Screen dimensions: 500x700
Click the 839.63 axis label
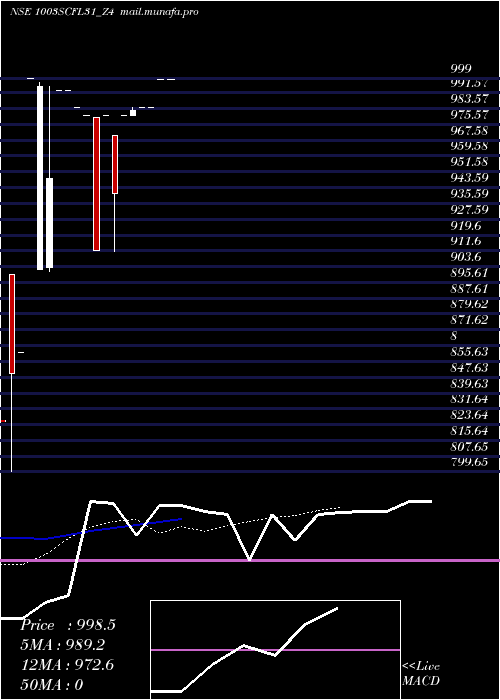(x=469, y=383)
